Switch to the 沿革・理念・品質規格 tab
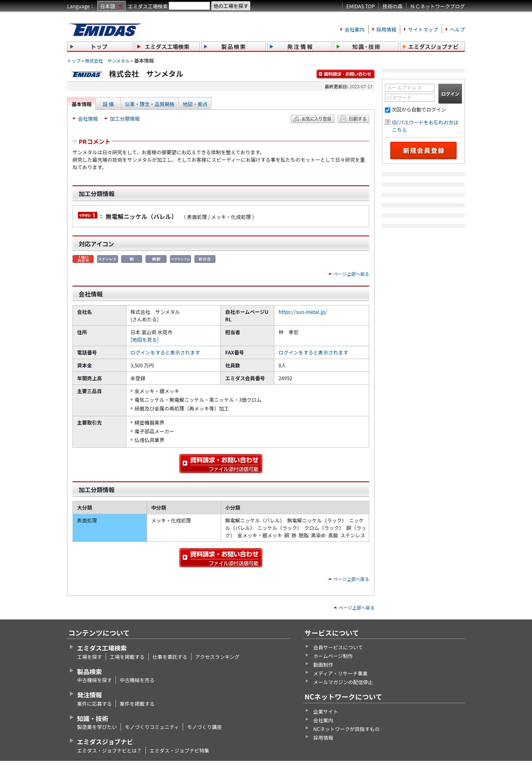The width and height of the screenshot is (532, 765). (150, 104)
